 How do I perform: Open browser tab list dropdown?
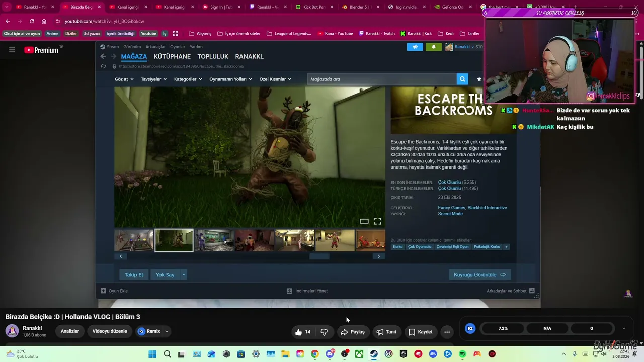(7, 7)
